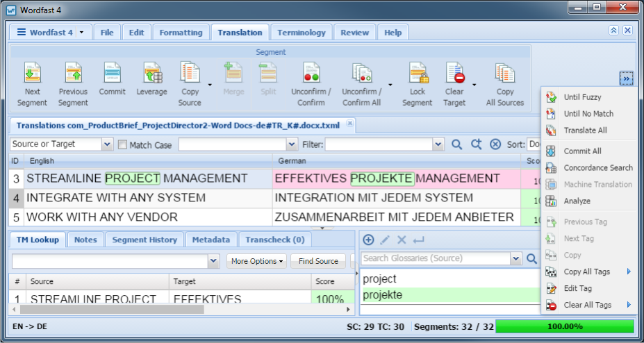Open Copy All Tags submenu
Viewport: 644px width, 343px height.
coord(587,271)
